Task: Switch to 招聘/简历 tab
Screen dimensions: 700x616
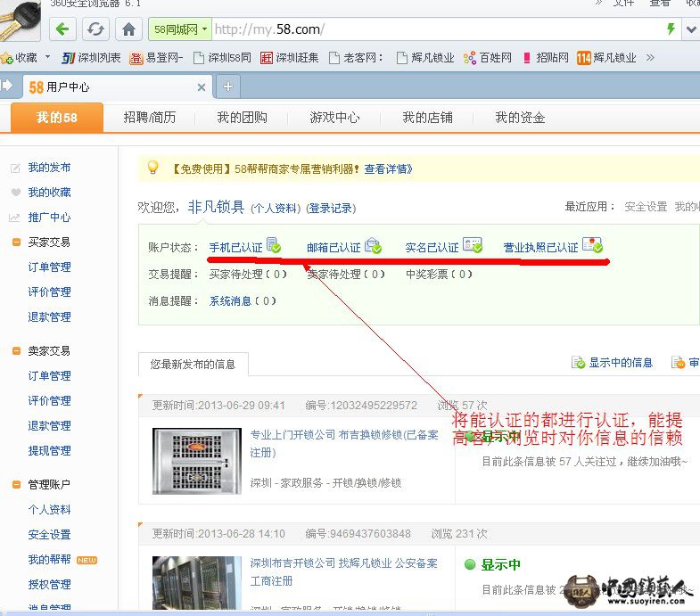Action: pyautogui.click(x=150, y=118)
